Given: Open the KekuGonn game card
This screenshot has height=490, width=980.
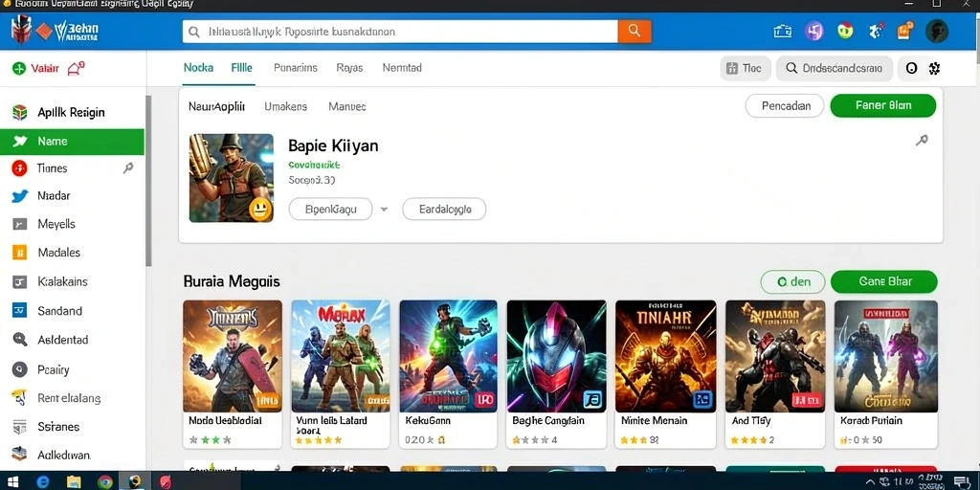Looking at the screenshot, I should coord(448,374).
